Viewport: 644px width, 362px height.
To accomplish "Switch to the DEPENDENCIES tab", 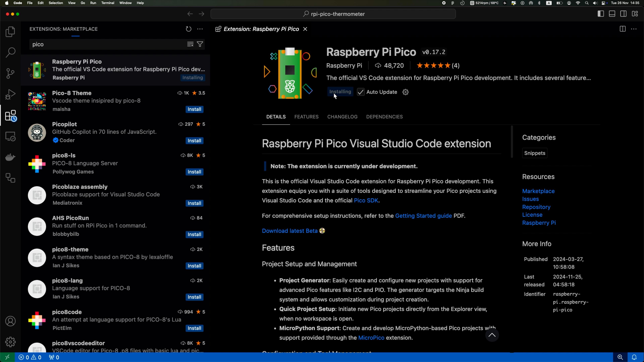I will coord(384,117).
